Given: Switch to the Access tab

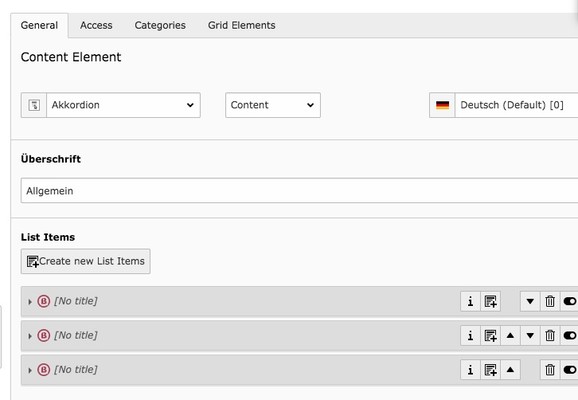Looking at the screenshot, I should (x=96, y=25).
